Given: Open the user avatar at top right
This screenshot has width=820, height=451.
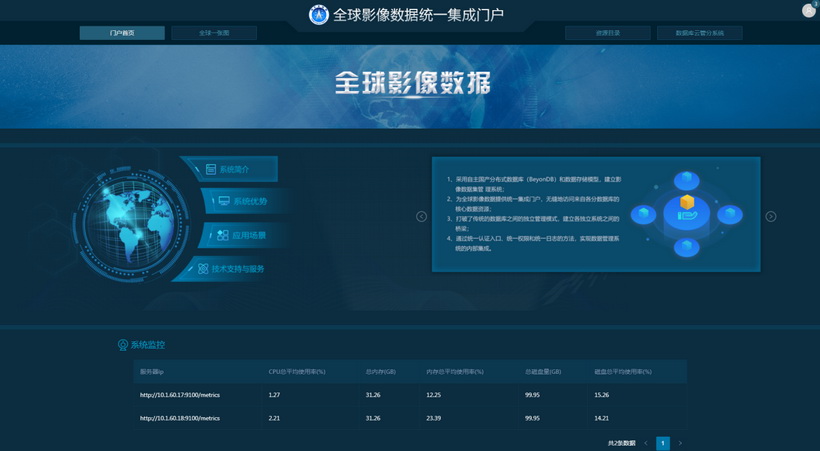Looking at the screenshot, I should [x=808, y=10].
